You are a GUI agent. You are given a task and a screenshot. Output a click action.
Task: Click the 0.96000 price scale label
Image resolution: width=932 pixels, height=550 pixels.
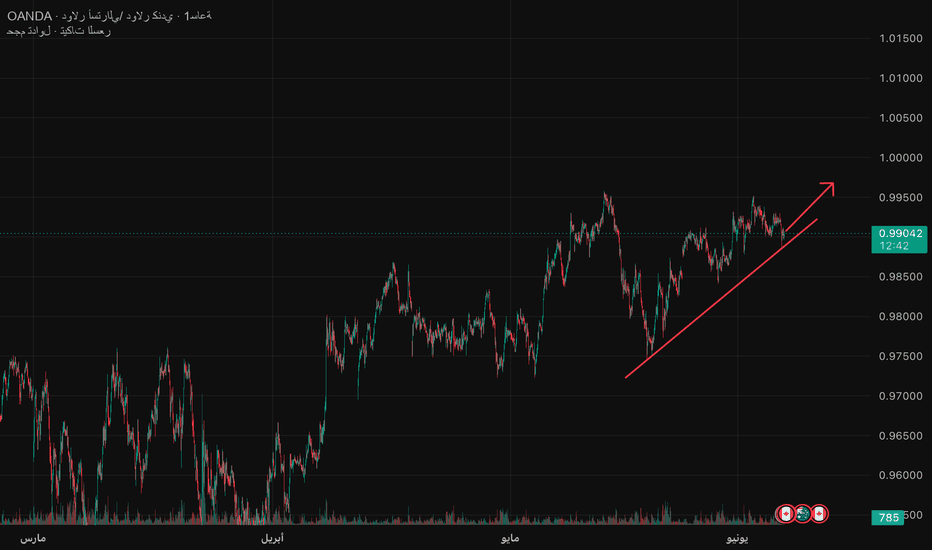click(x=900, y=475)
